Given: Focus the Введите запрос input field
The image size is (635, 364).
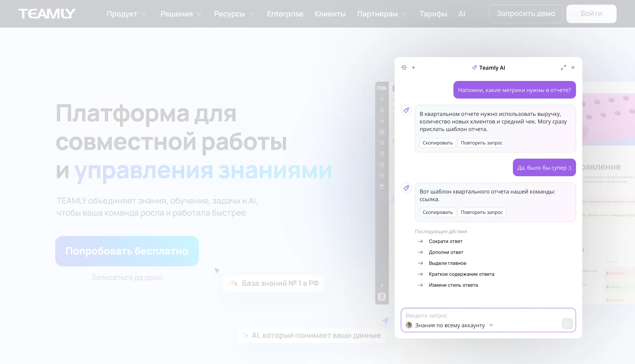Looking at the screenshot, I should pyautogui.click(x=475, y=316).
